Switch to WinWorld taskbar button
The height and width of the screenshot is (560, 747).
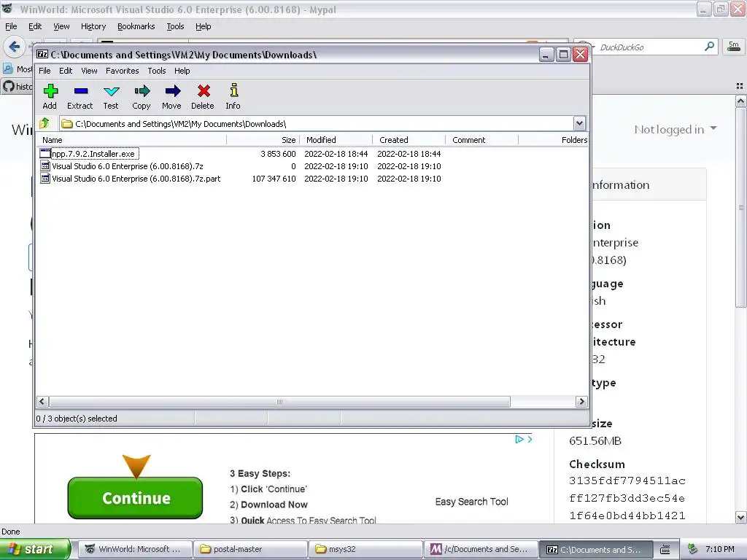[135, 549]
